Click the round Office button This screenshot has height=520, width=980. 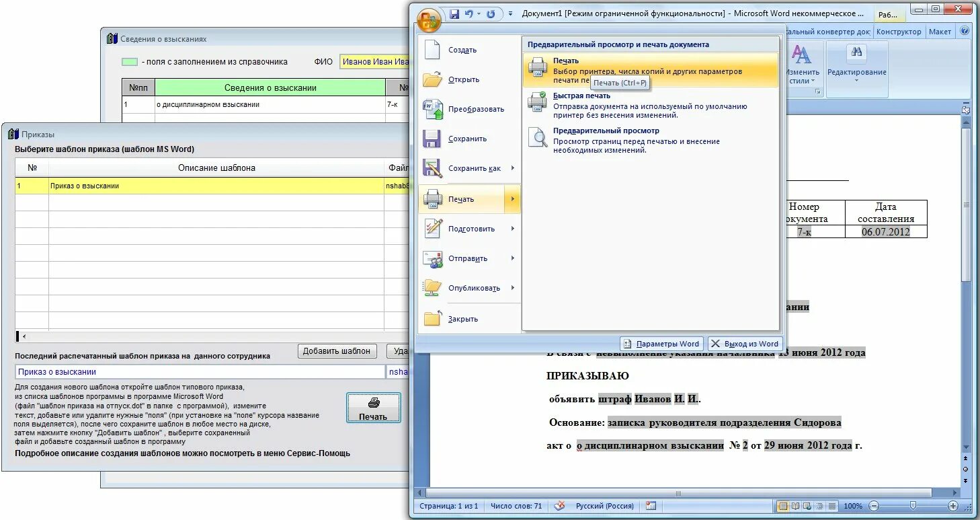[428, 20]
